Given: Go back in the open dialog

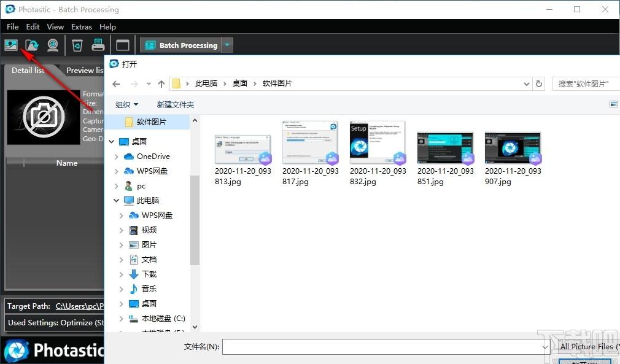Looking at the screenshot, I should point(116,83).
